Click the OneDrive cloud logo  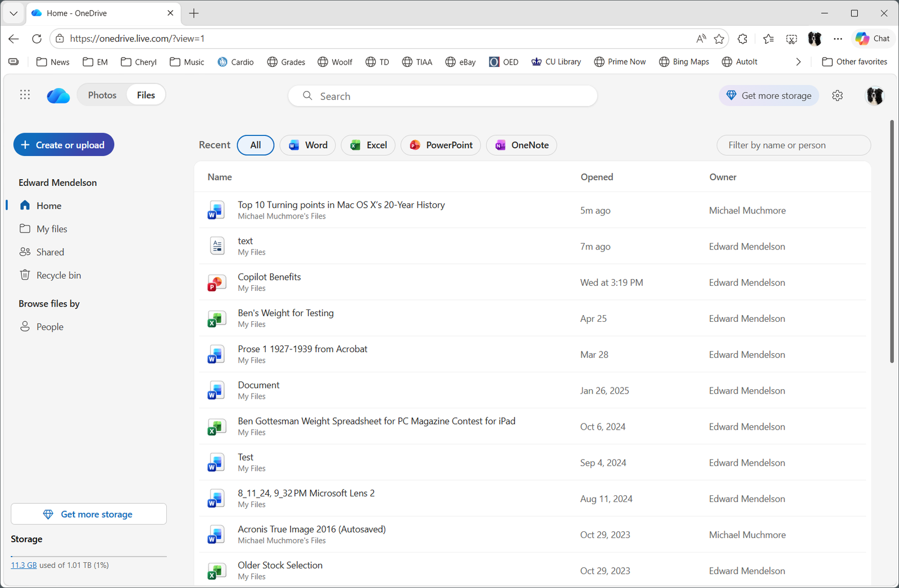coord(58,95)
